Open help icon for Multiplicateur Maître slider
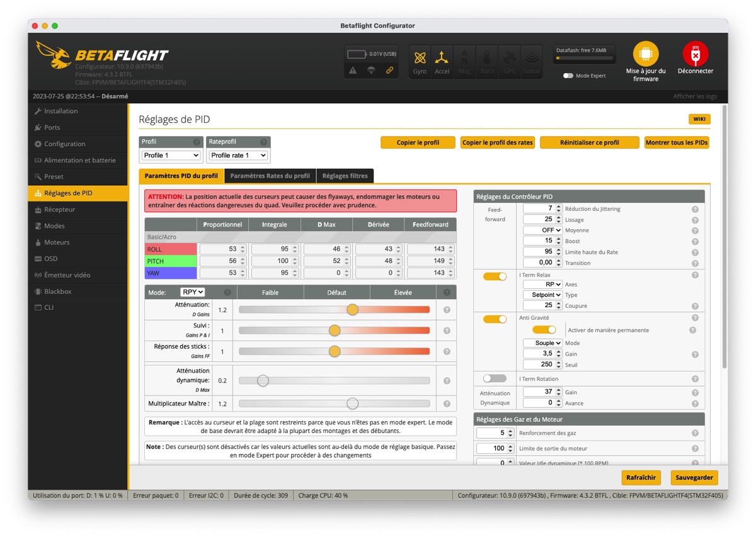 click(447, 404)
